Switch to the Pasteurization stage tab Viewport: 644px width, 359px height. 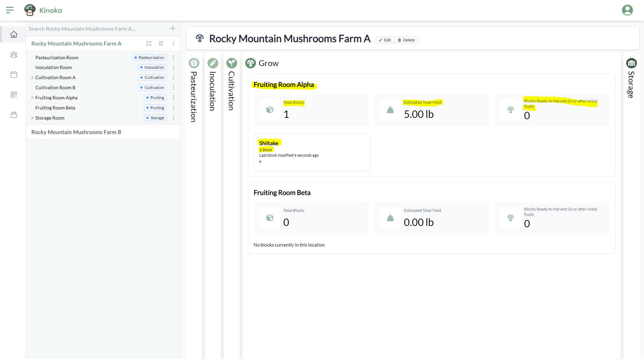(194, 91)
